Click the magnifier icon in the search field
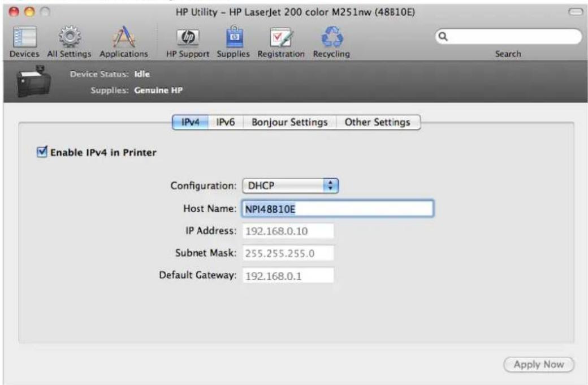The width and height of the screenshot is (588, 385). (443, 36)
